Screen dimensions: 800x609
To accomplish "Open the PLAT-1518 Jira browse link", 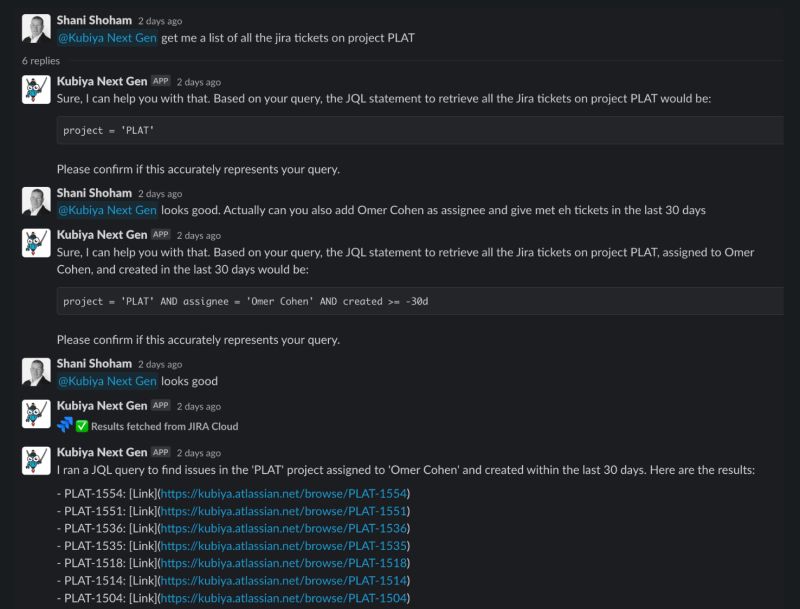I will pos(284,563).
